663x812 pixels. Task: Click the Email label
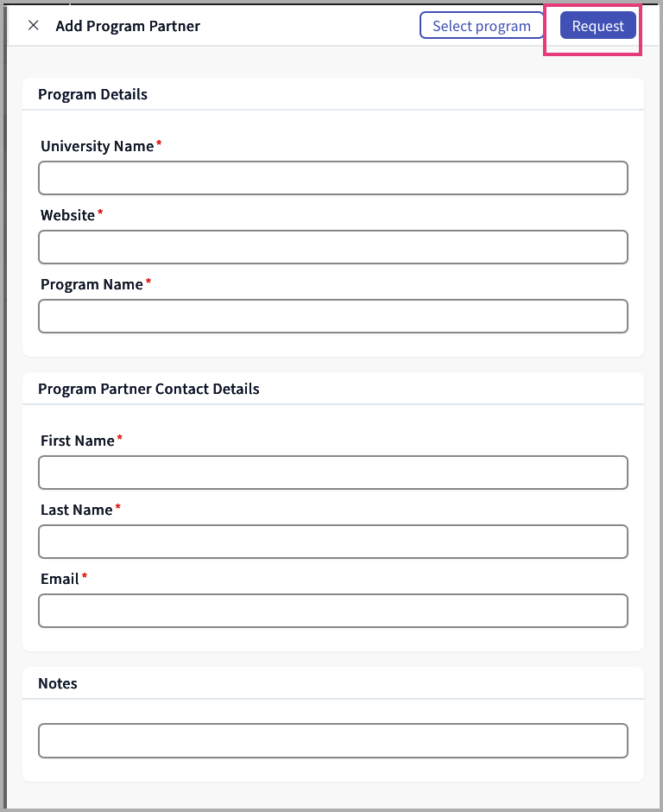pos(60,579)
